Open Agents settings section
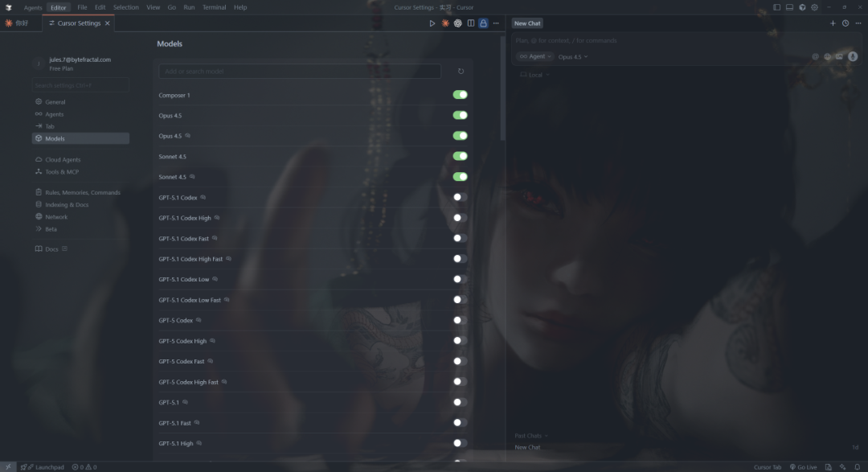 point(81,114)
